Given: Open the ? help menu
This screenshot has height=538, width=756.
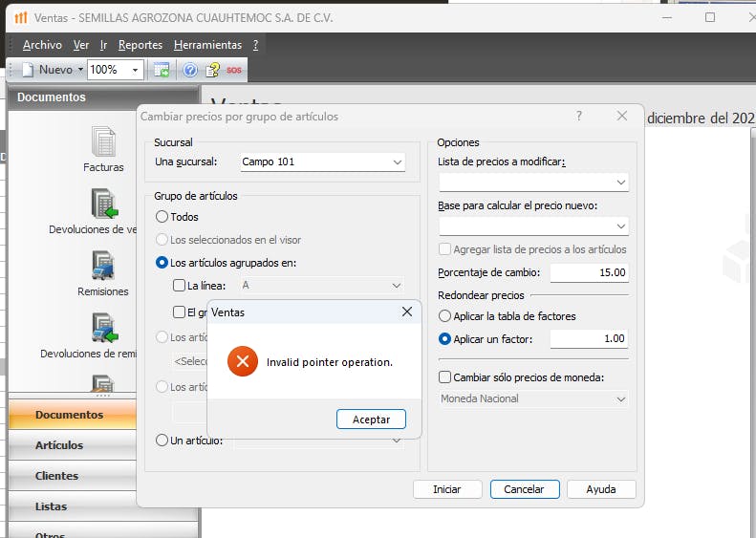Looking at the screenshot, I should tap(255, 45).
